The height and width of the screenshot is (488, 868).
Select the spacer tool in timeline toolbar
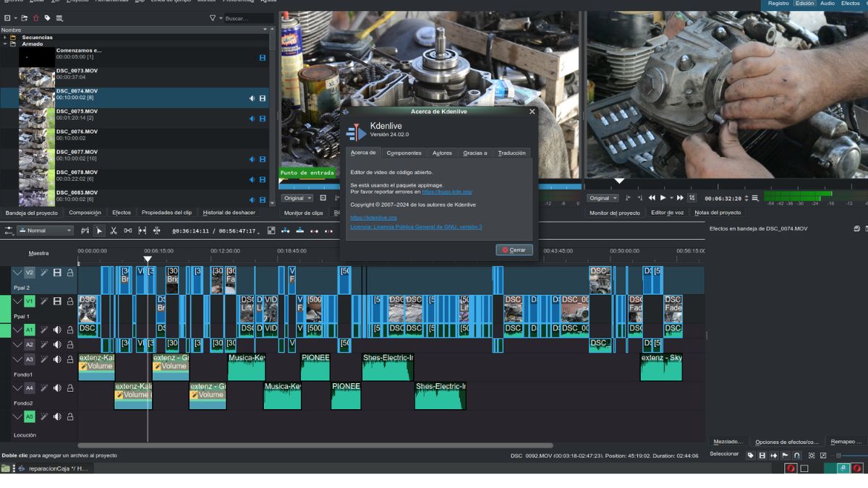point(128,231)
